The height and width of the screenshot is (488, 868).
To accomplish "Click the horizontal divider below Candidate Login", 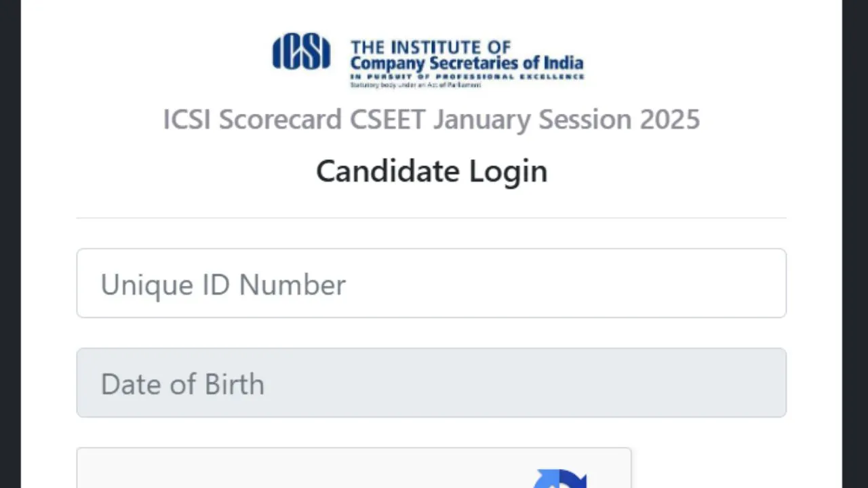I will point(431,218).
